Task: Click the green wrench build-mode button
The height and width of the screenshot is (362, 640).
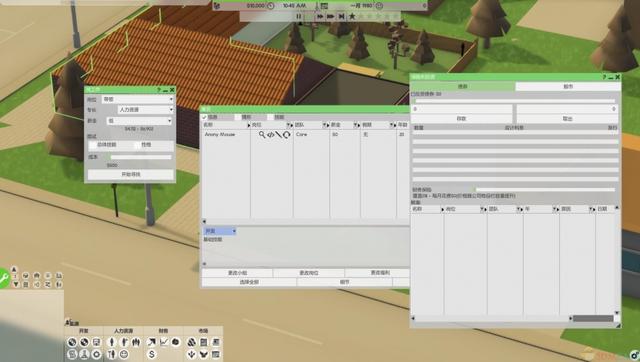Action: pos(3,278)
